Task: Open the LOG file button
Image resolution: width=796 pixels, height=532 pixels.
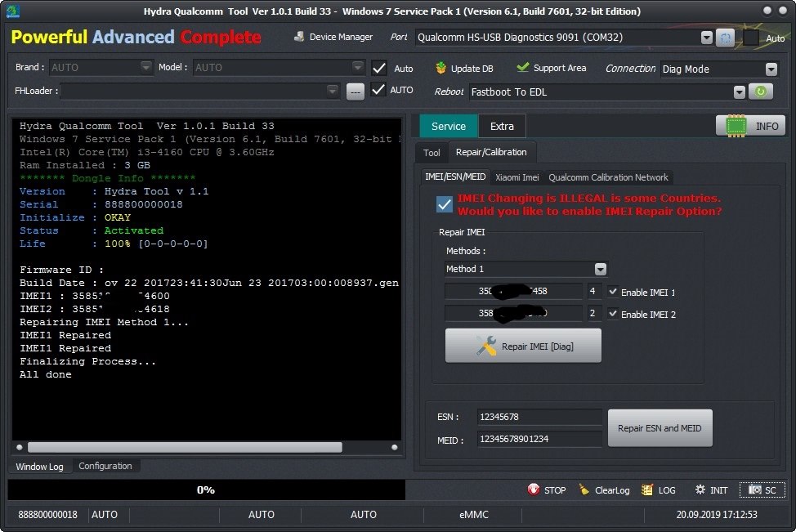Action: [x=659, y=490]
